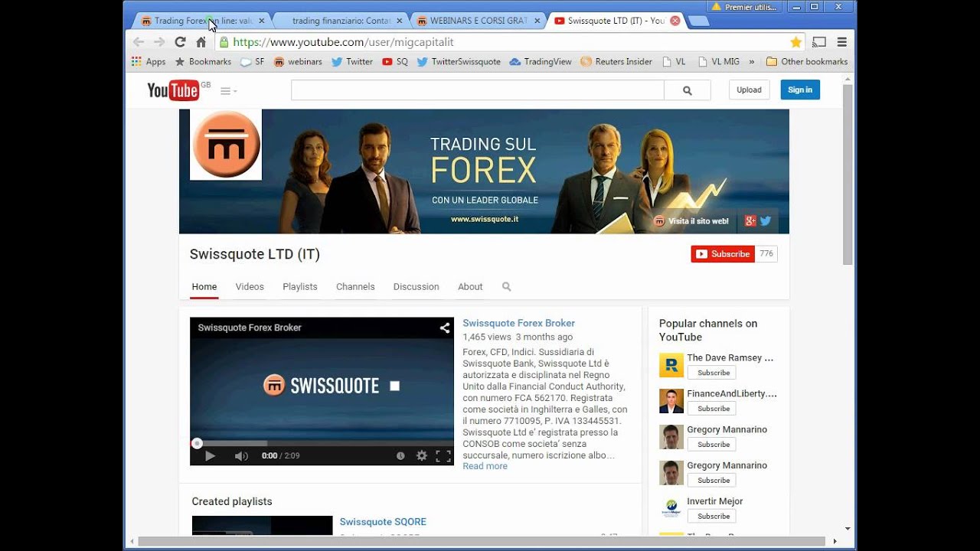Subscribe to The Dave Ramsey channel
The width and height of the screenshot is (980, 551).
pyautogui.click(x=712, y=373)
